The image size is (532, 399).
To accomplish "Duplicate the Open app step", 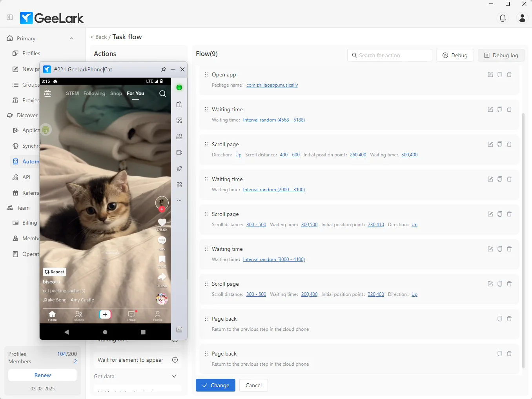I will (500, 74).
